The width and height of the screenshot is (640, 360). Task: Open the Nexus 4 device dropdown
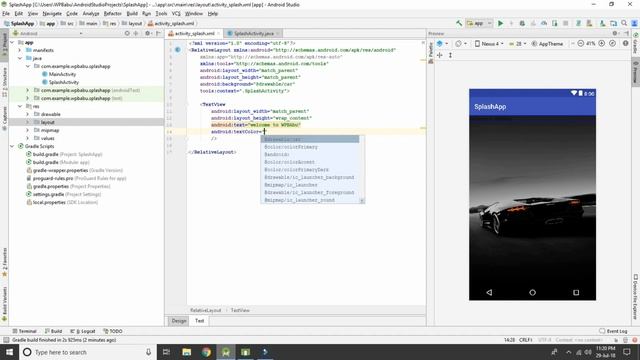(x=489, y=43)
